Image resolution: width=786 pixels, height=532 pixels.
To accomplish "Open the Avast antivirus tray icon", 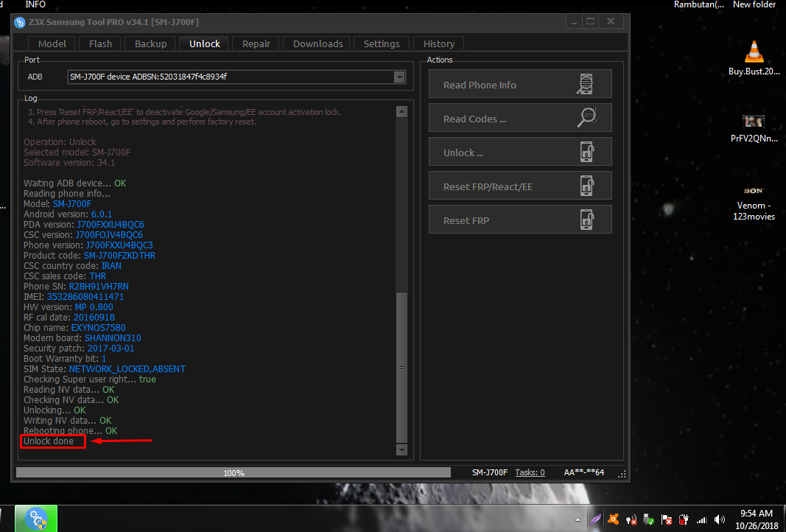I will (x=613, y=519).
